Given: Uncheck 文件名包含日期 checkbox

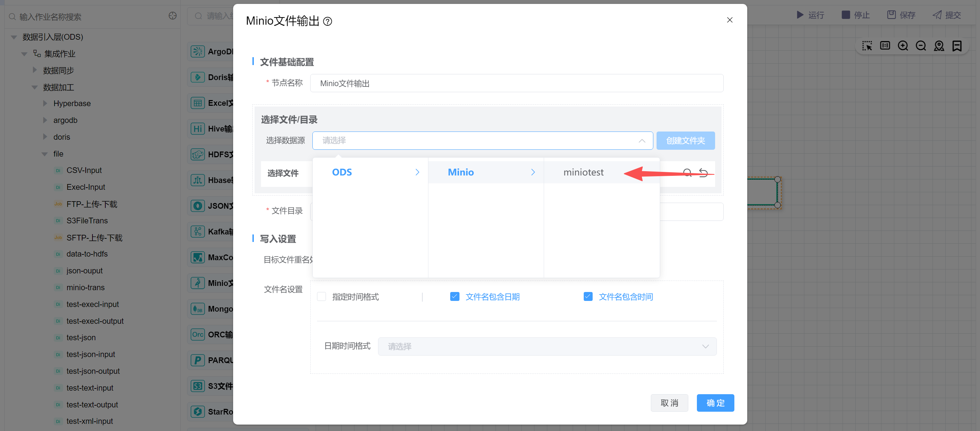Looking at the screenshot, I should [x=454, y=297].
